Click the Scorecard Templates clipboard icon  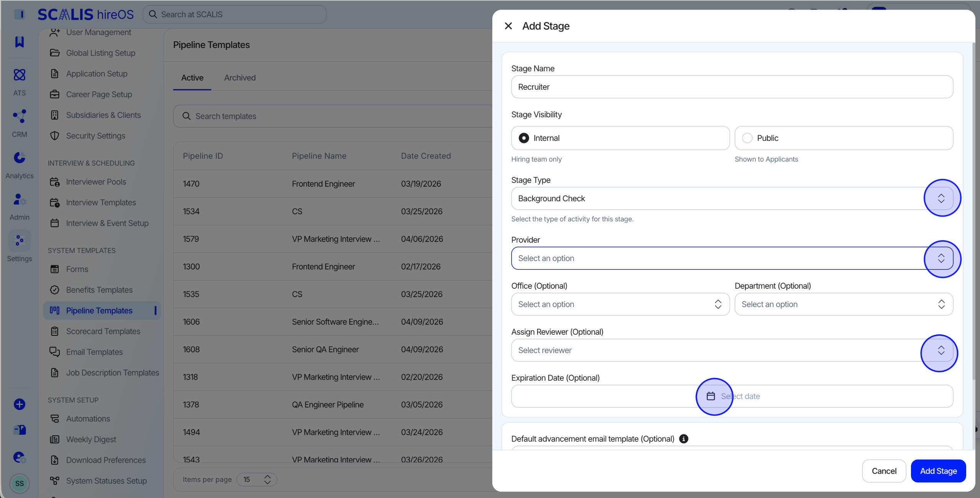coord(55,331)
